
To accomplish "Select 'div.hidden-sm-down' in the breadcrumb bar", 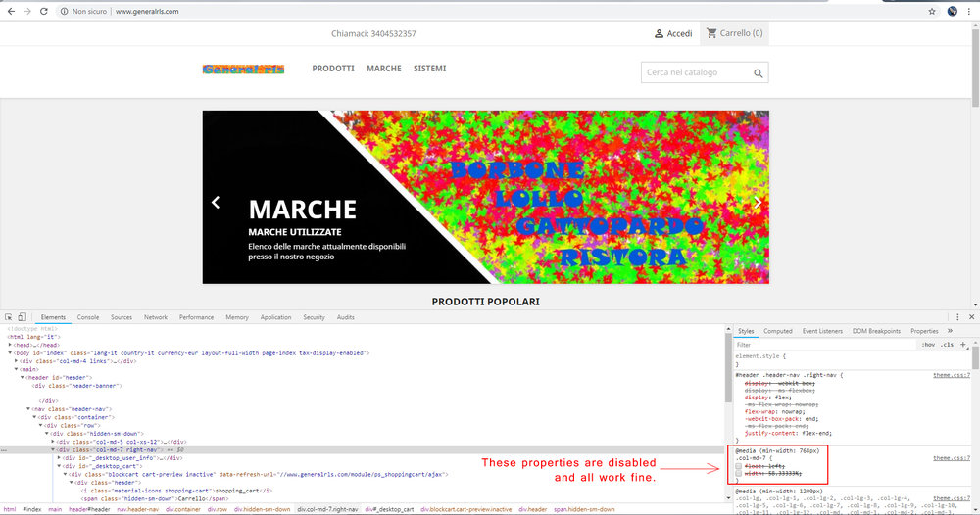I will [262, 509].
